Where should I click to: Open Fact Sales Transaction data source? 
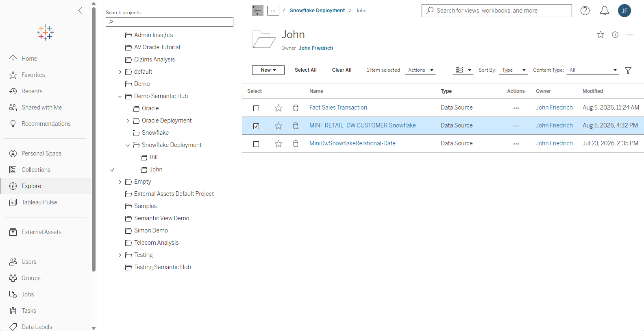point(338,107)
